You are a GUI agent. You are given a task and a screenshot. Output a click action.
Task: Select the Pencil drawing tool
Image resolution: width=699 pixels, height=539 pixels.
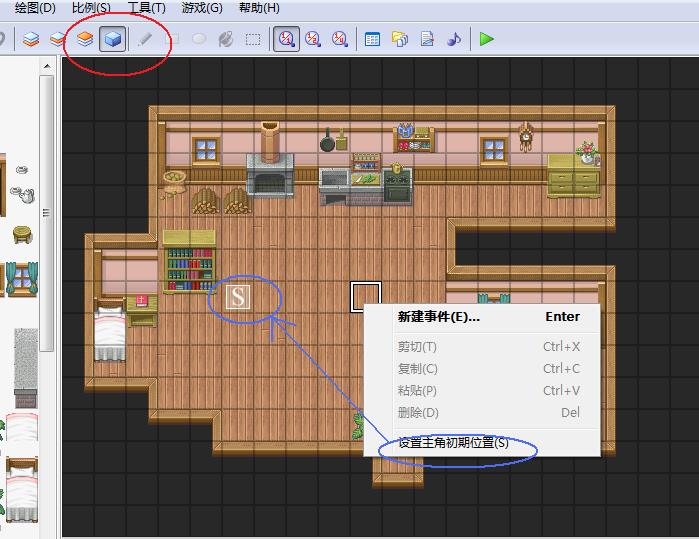[x=145, y=39]
